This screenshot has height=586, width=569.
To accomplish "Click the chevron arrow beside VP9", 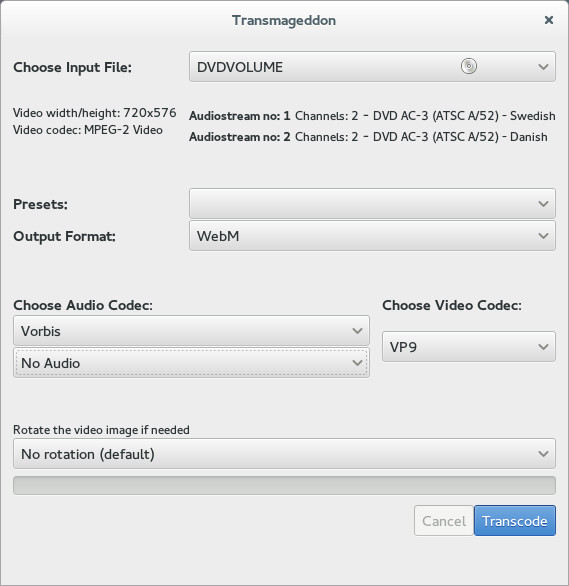I will click(x=543, y=347).
